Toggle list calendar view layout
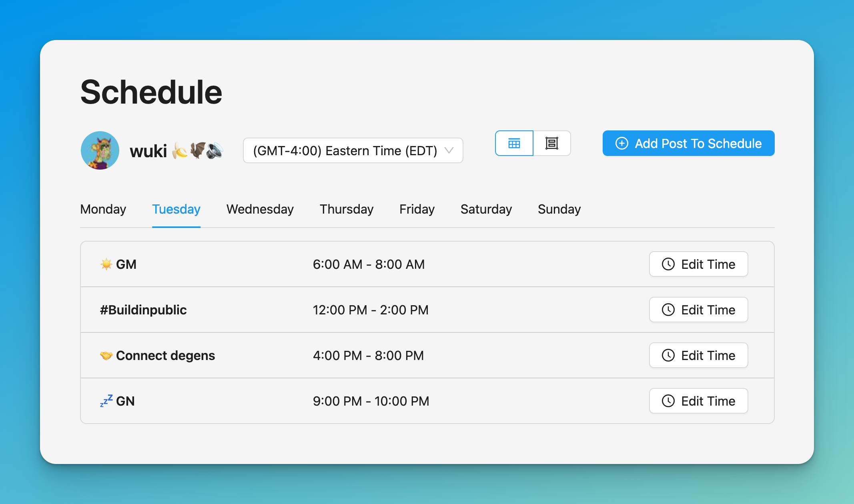The width and height of the screenshot is (854, 504). click(x=551, y=143)
